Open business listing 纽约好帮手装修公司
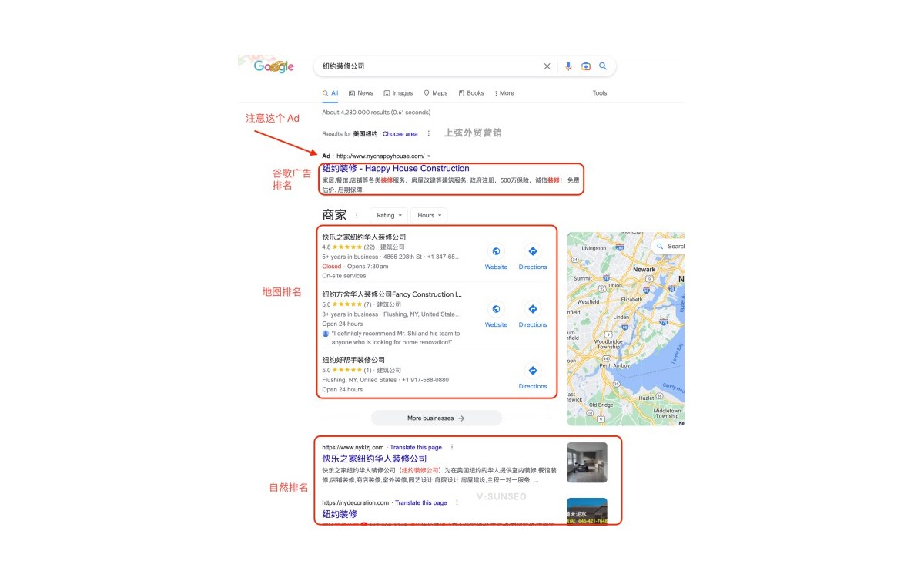This screenshot has height=578, width=924. click(353, 360)
